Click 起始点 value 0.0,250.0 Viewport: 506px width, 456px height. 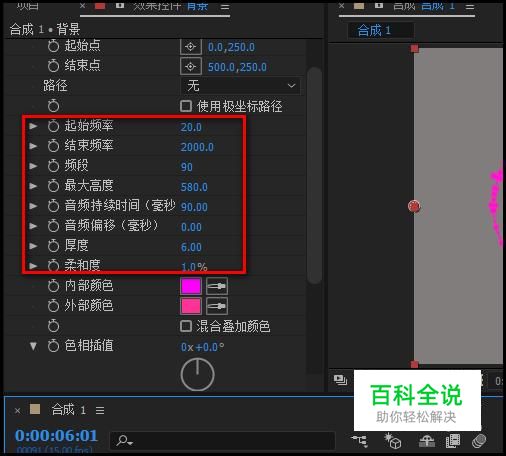(231, 47)
